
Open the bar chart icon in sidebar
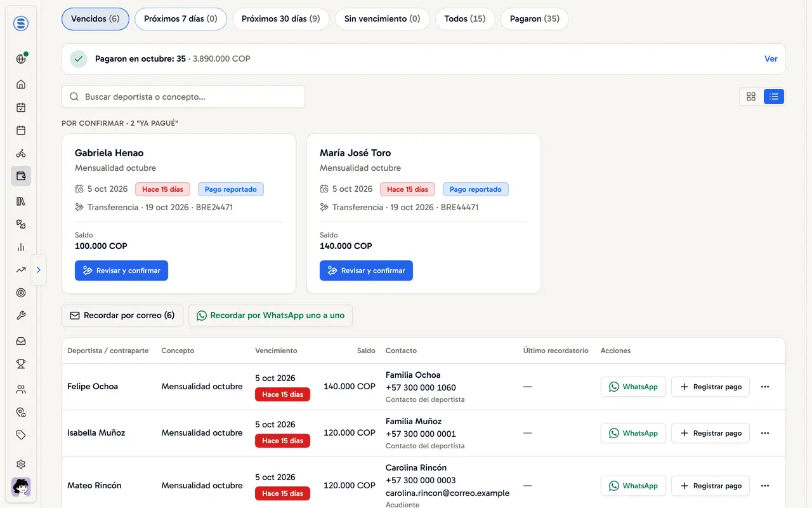[21, 247]
